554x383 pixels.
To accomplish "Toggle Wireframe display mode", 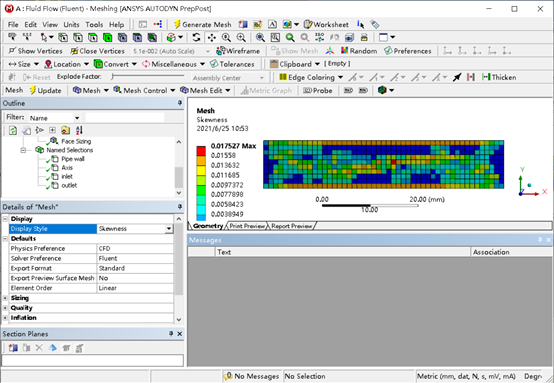I will (238, 51).
